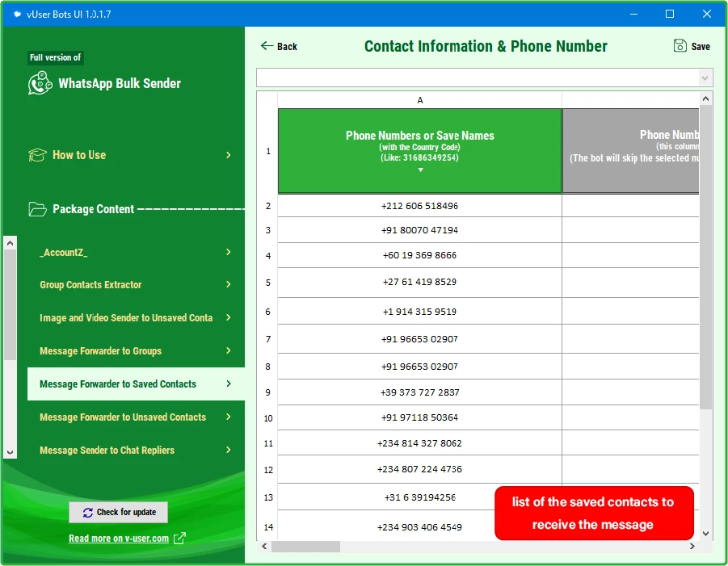Click the Back button

click(279, 46)
